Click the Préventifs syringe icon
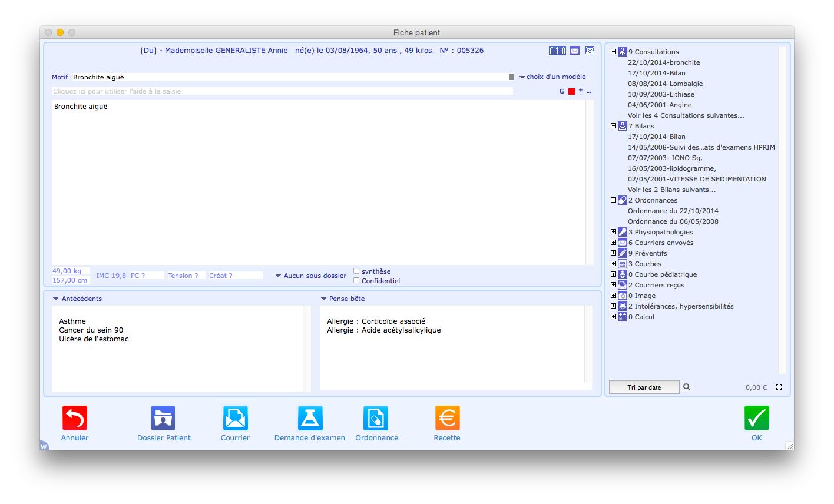The image size is (834, 504). pyautogui.click(x=623, y=253)
